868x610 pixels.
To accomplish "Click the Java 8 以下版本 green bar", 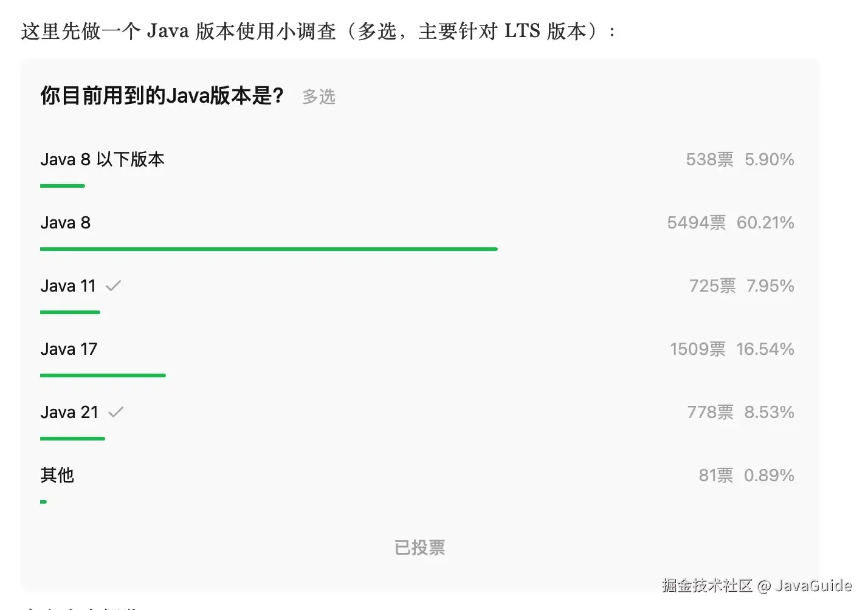I will 63,186.
